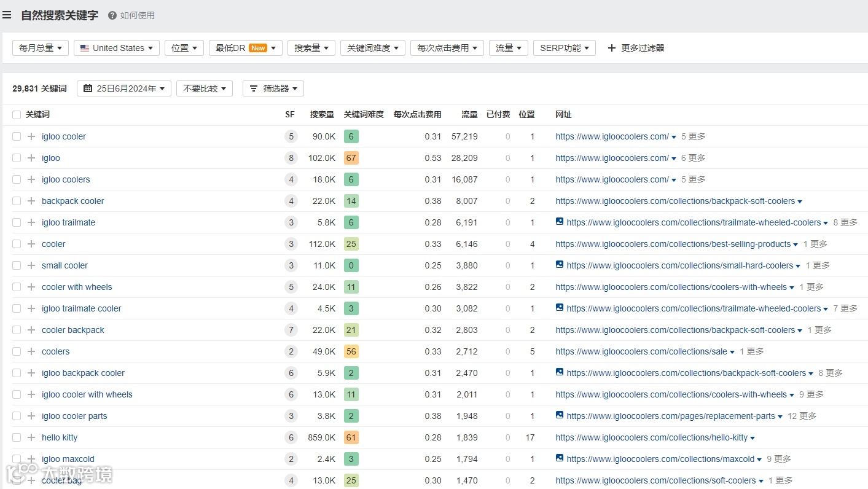Viewport: 868px width, 489px height.
Task: Open the 每月总量 dropdown filter
Action: 41,48
